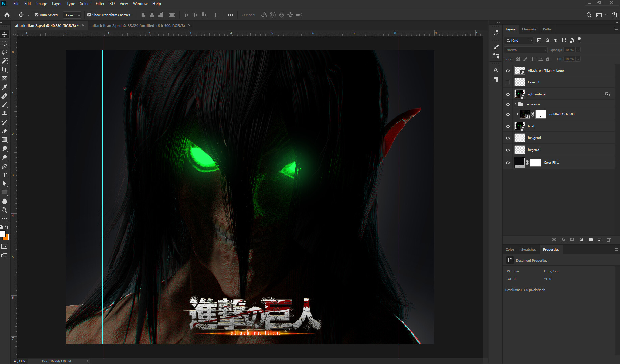Viewport: 620px width, 364px height.
Task: Select the Eraser tool
Action: pos(4,131)
